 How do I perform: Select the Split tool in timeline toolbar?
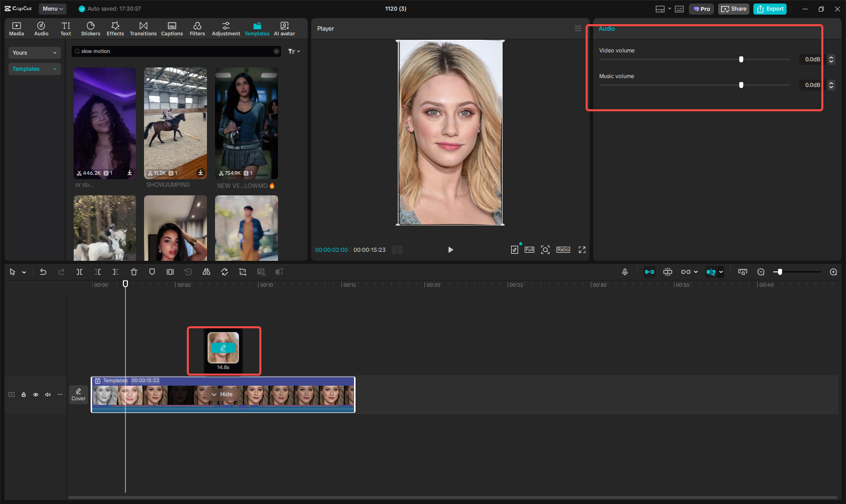tap(80, 271)
